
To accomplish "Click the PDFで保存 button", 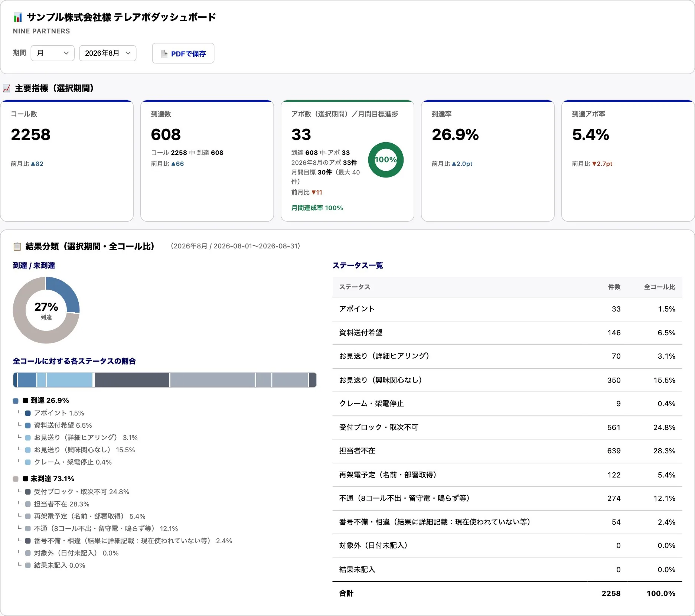I will click(x=183, y=53).
